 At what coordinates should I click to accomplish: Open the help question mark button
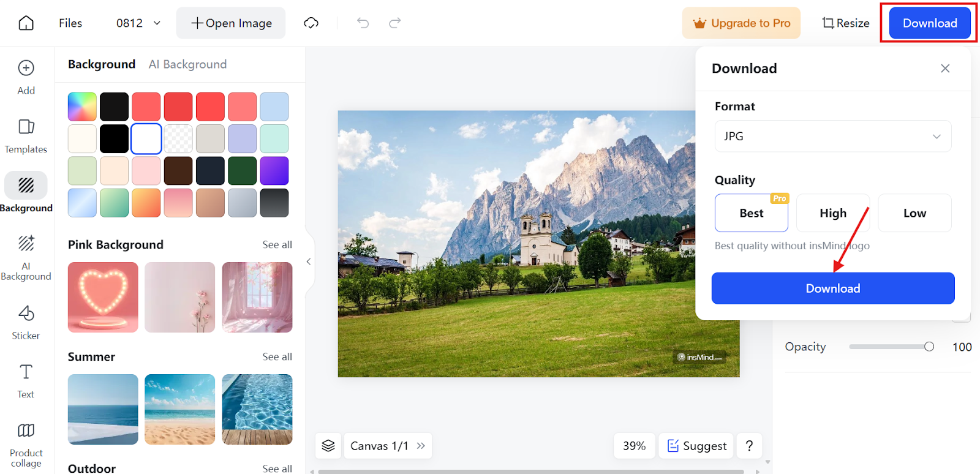(749, 446)
